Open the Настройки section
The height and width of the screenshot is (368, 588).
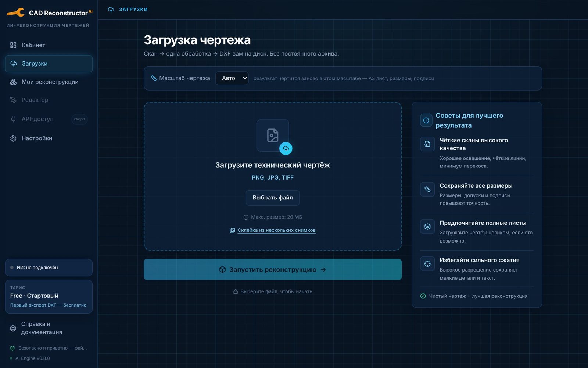point(49,138)
